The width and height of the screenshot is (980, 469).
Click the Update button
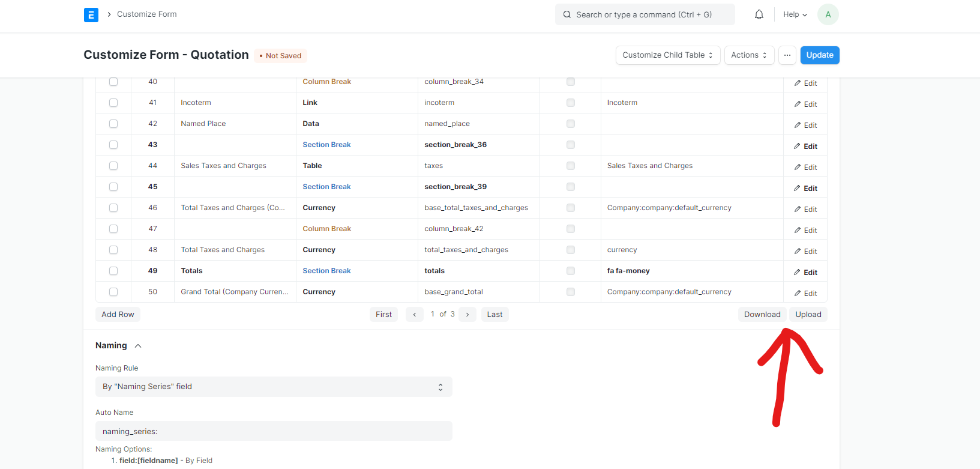click(x=820, y=55)
